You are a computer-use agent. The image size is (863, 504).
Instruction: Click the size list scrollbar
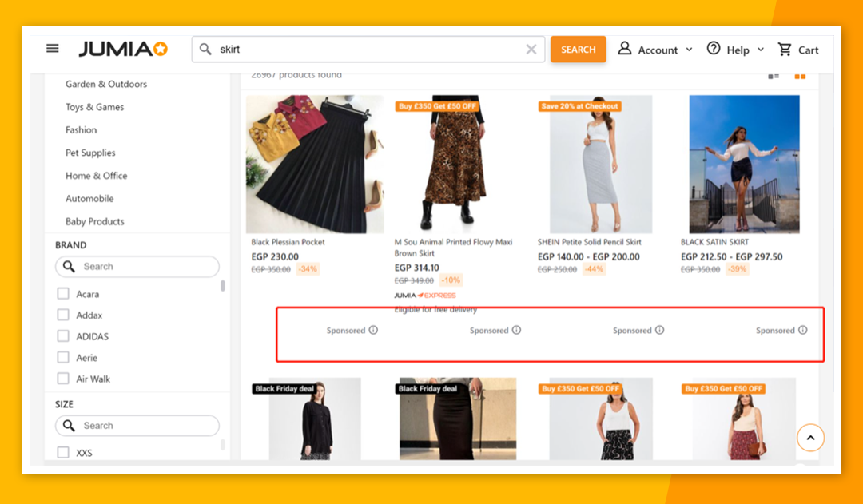tap(222, 444)
